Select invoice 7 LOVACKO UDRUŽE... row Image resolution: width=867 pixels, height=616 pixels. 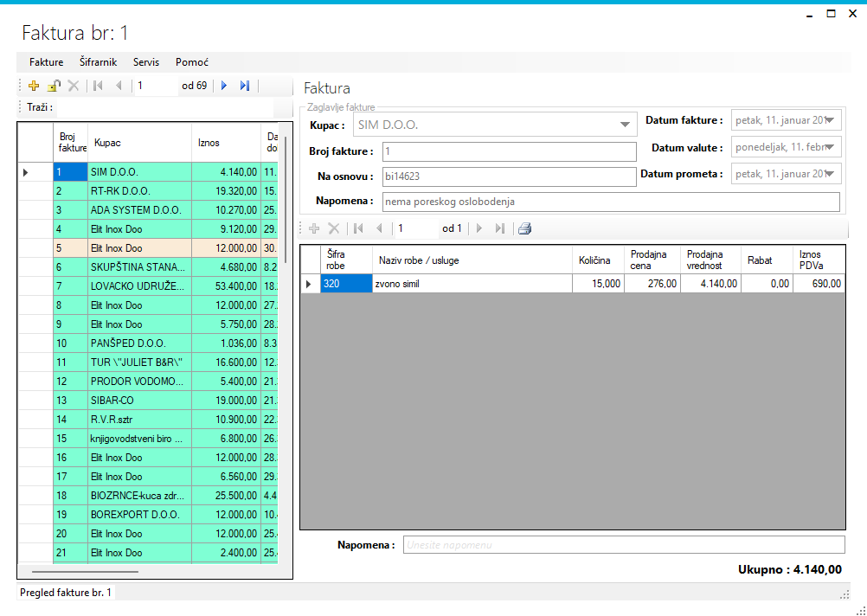(138, 286)
